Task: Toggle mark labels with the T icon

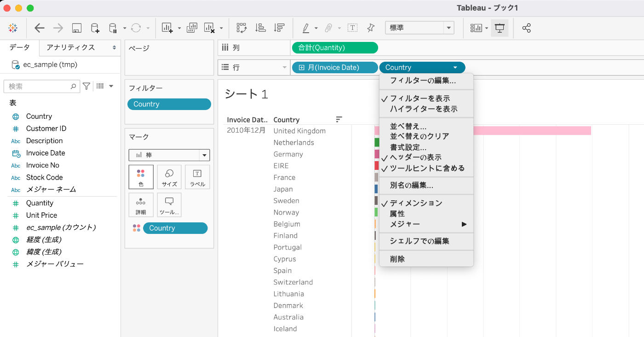Action: (352, 28)
